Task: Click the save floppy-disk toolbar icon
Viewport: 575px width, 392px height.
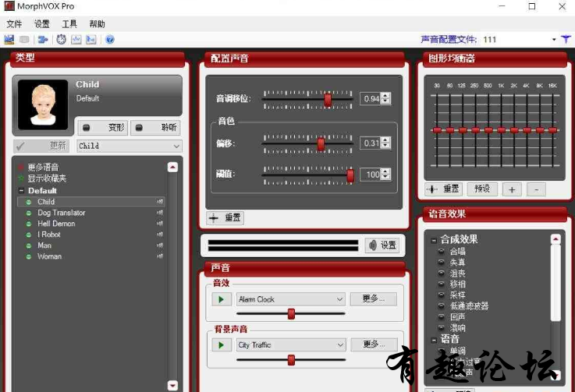Action: coord(9,39)
